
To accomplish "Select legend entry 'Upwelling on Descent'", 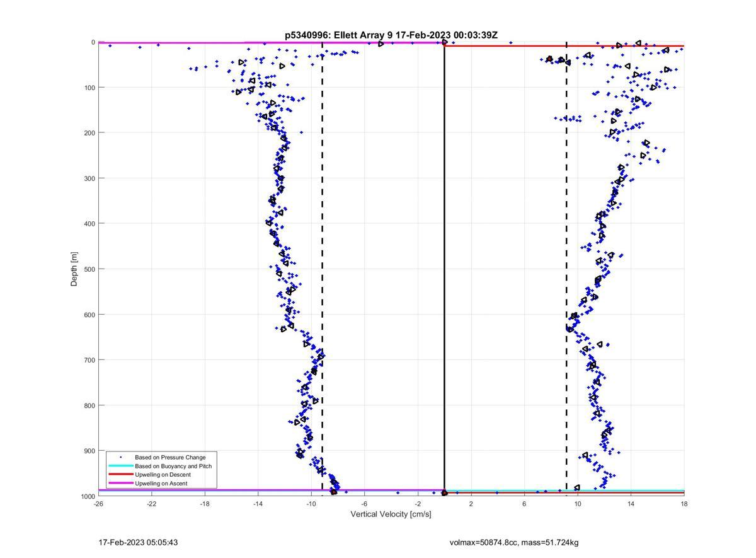I will coord(163,475).
